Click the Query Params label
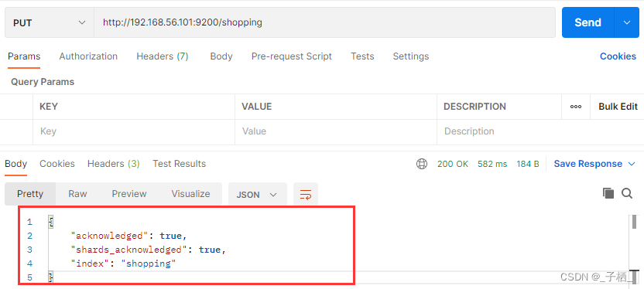644x289 pixels. pyautogui.click(x=43, y=82)
